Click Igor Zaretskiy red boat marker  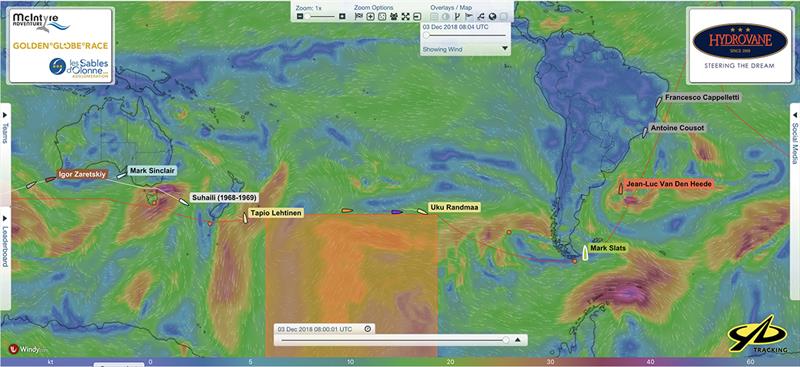(50, 179)
